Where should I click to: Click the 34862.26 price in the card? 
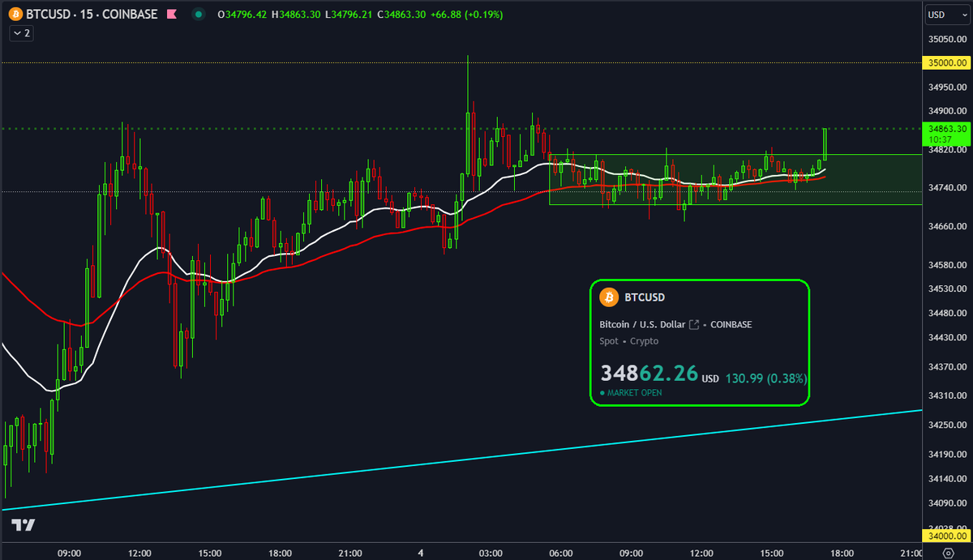tap(649, 374)
